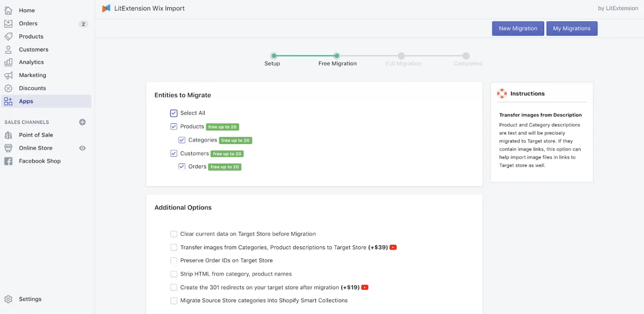
Task: Click the Customers person icon
Action: click(8, 50)
